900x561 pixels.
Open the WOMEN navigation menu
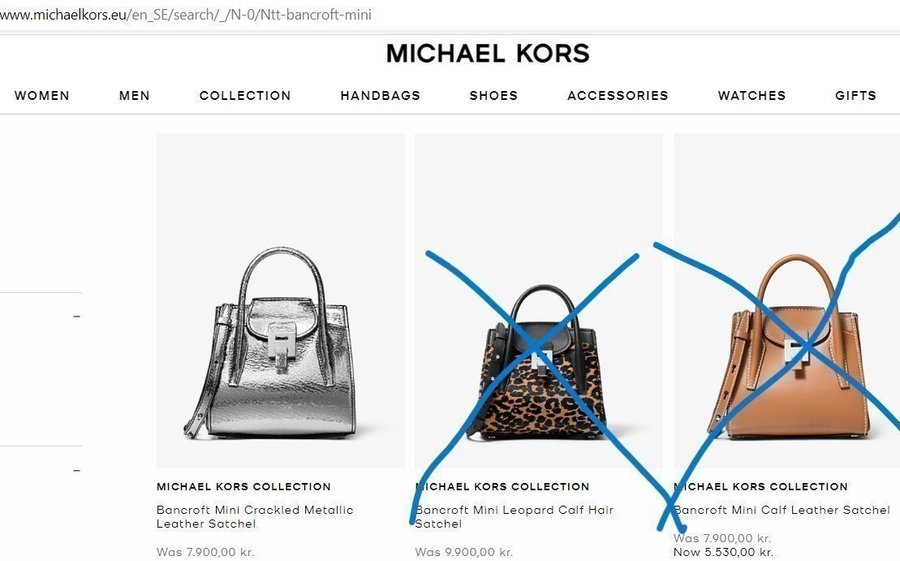pos(42,95)
